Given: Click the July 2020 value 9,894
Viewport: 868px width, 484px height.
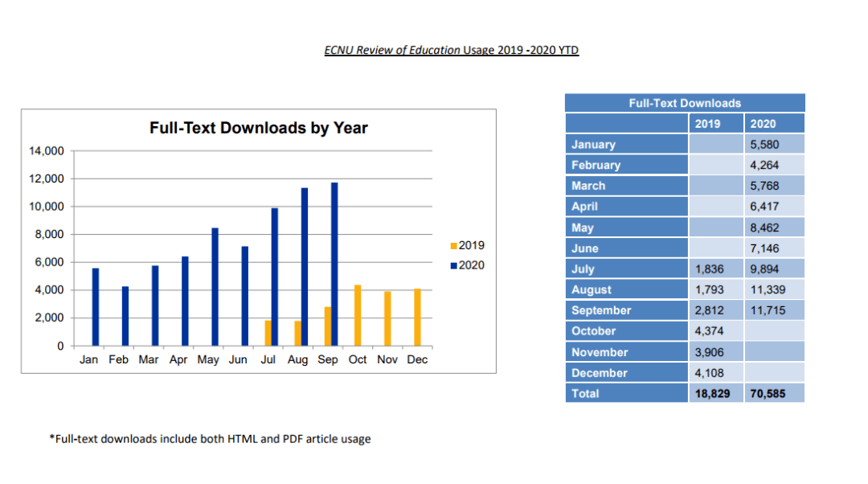Looking at the screenshot, I should coord(764,269).
